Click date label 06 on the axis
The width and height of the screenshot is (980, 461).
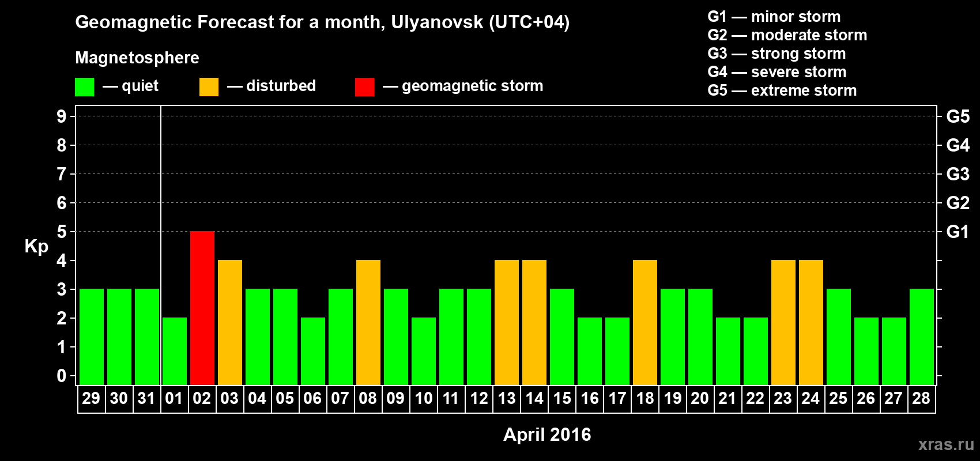(x=312, y=399)
